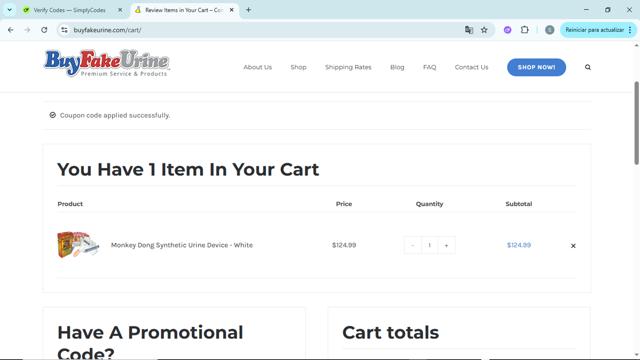Open the Extensions puzzle icon

pyautogui.click(x=525, y=30)
